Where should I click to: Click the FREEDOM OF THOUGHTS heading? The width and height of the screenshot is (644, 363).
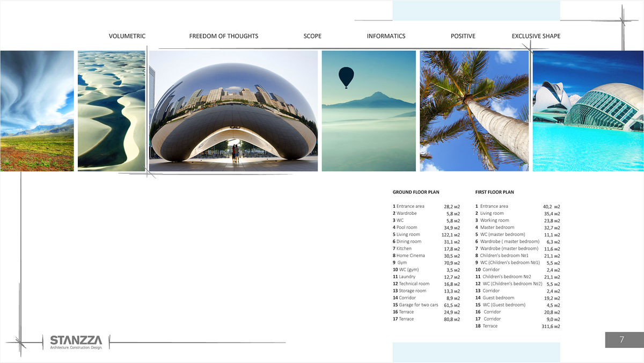tap(224, 36)
